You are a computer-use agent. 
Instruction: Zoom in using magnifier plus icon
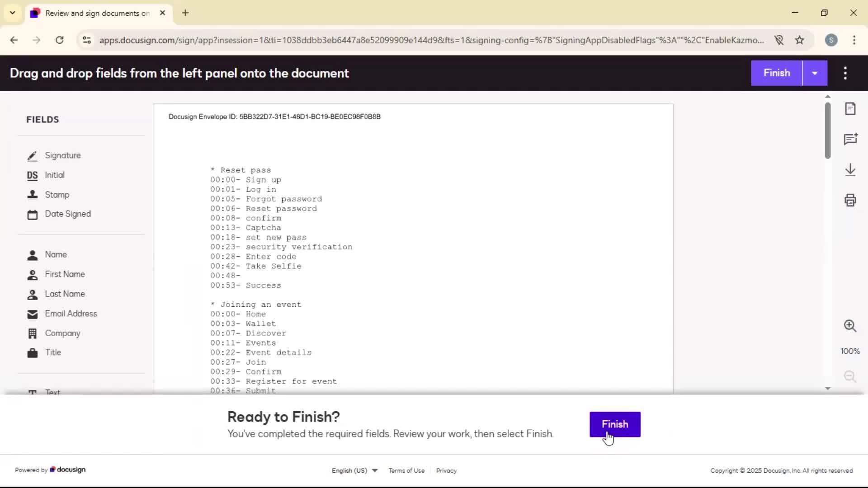pyautogui.click(x=850, y=326)
